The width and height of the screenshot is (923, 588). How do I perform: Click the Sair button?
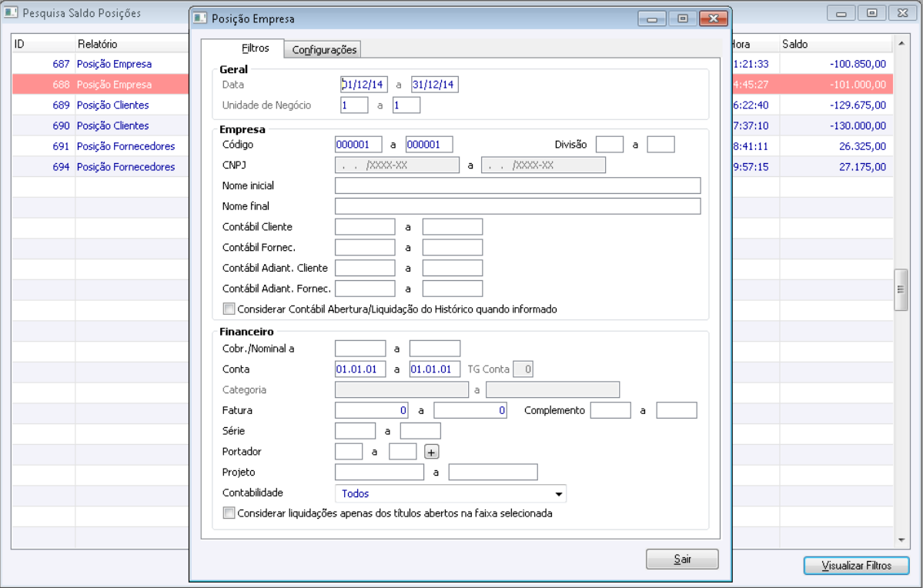[681, 560]
